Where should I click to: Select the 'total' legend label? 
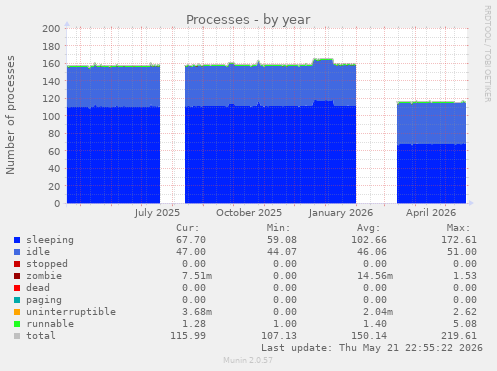click(x=41, y=336)
